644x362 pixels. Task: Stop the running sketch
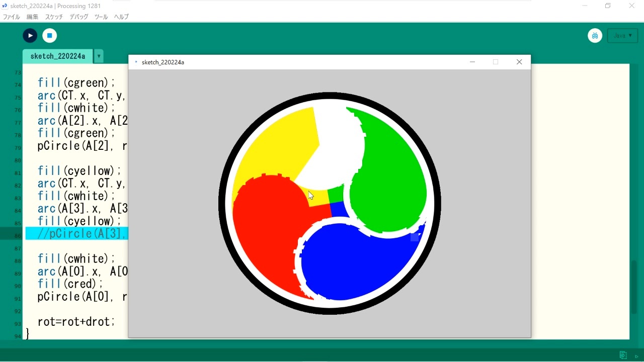tap(49, 35)
